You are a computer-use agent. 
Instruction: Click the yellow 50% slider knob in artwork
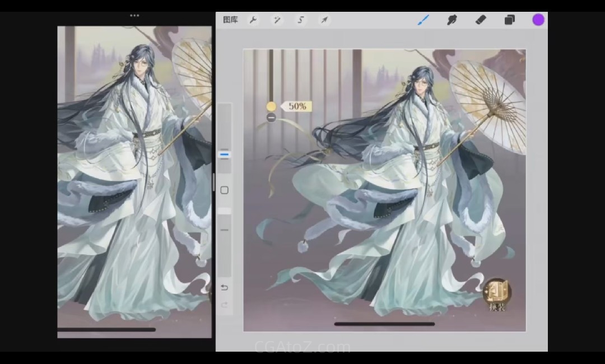(271, 106)
